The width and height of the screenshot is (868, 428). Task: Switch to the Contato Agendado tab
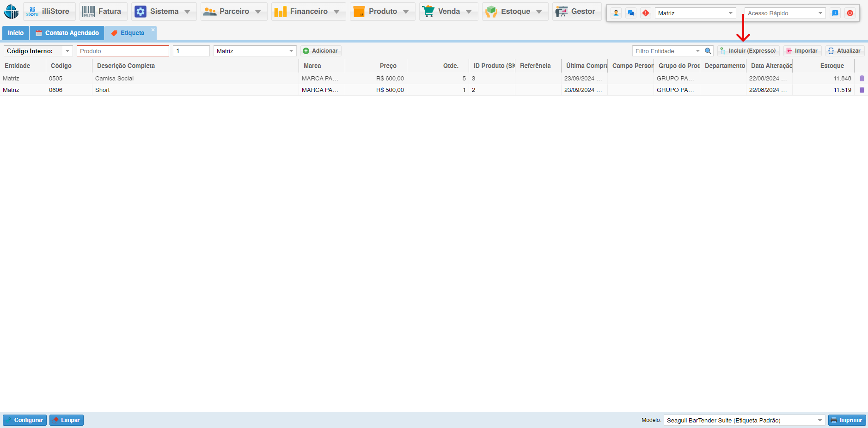[67, 33]
